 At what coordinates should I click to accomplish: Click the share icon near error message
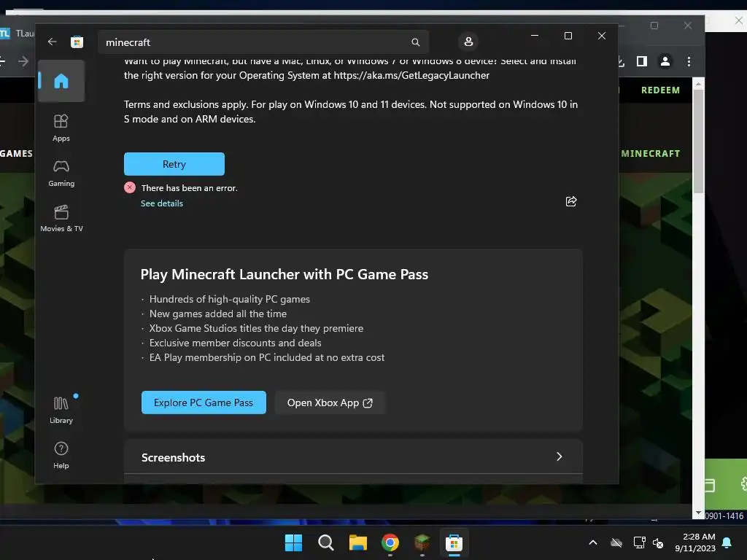[570, 201]
